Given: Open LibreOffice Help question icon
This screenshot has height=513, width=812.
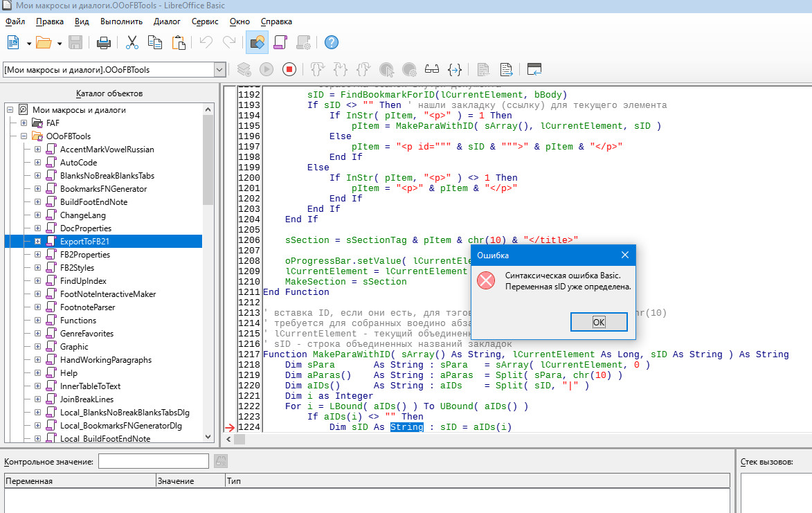Looking at the screenshot, I should (332, 42).
